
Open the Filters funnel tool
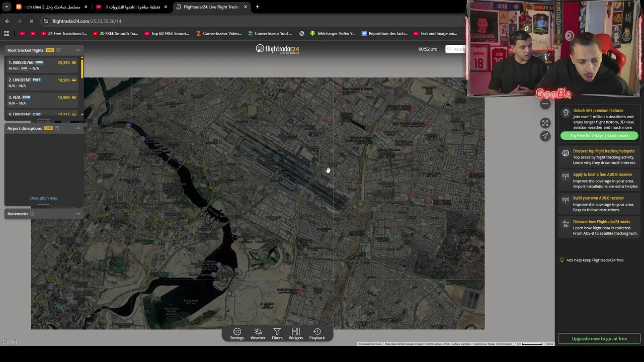pyautogui.click(x=277, y=334)
